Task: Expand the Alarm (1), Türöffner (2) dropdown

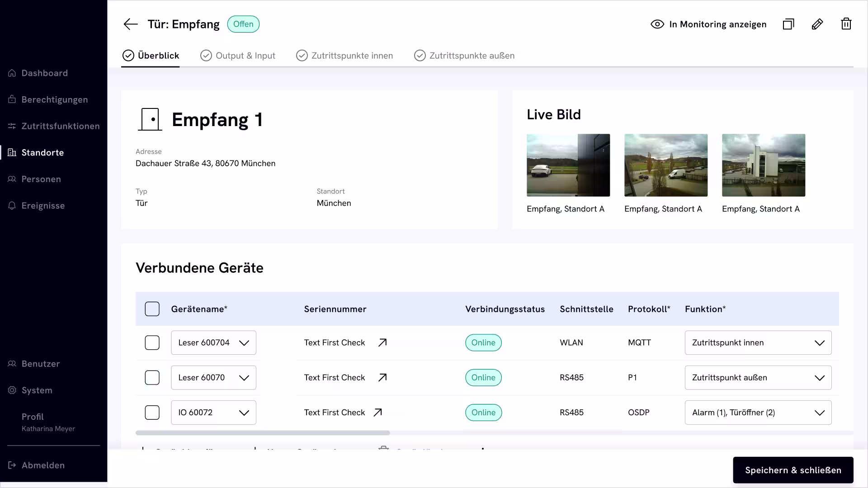Action: point(758,412)
